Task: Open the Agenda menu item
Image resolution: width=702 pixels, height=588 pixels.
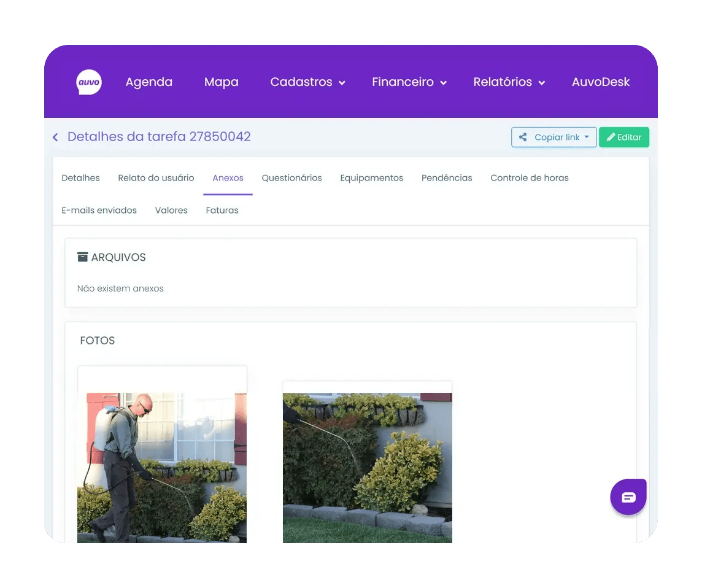Action: pos(149,82)
